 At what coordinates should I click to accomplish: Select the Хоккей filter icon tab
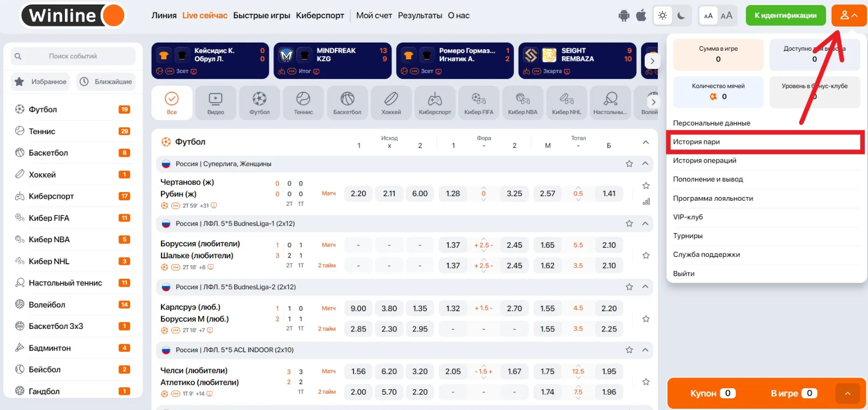click(391, 103)
